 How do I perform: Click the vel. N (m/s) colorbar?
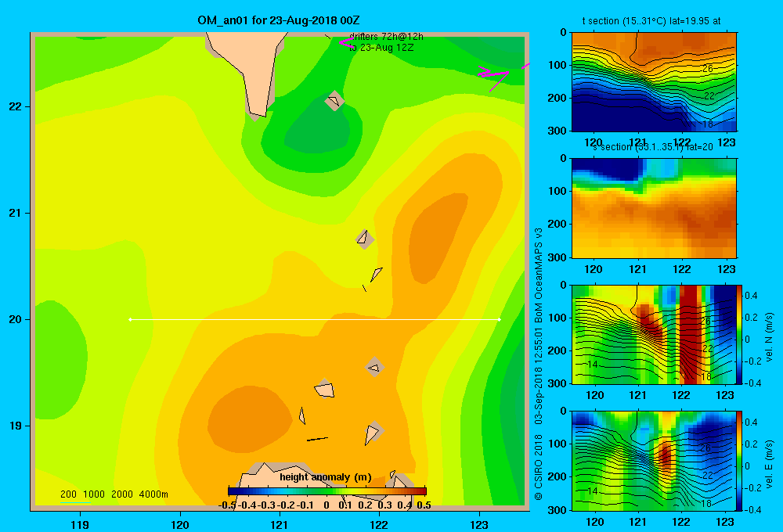(740, 334)
